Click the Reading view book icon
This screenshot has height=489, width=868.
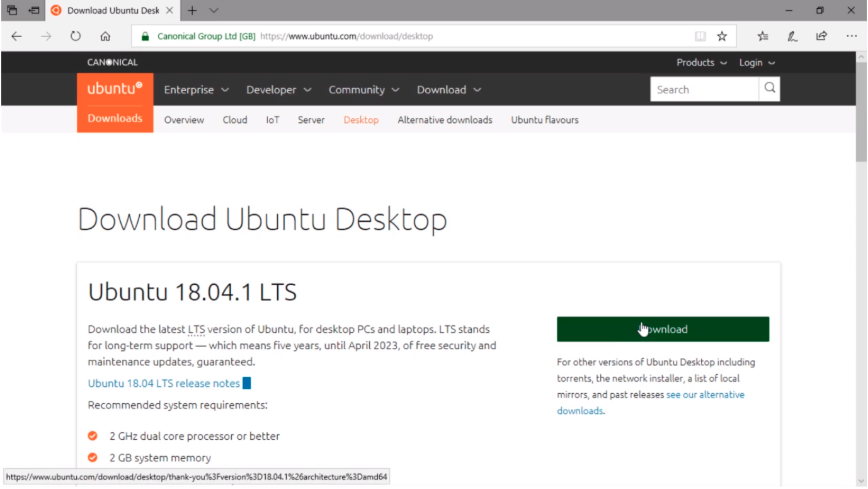click(700, 36)
